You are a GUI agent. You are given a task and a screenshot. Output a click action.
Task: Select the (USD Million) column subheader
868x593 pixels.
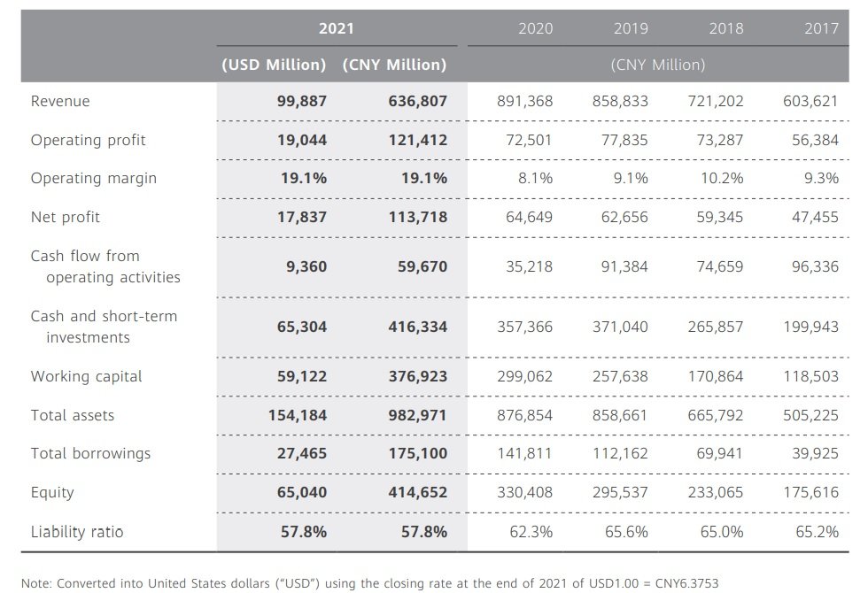click(274, 65)
